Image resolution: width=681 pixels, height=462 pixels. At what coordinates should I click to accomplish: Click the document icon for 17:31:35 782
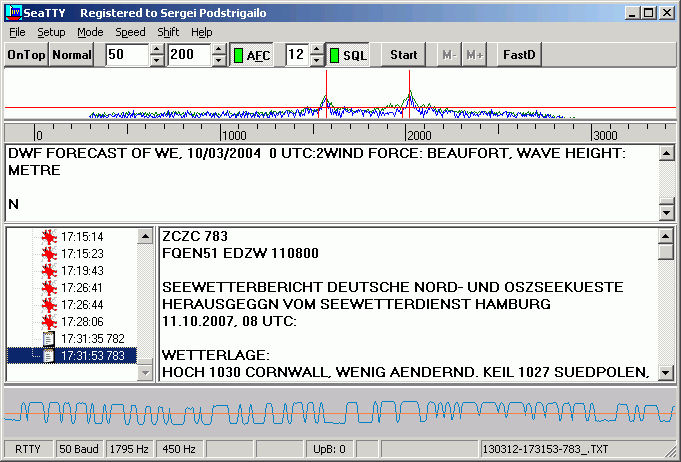point(48,339)
